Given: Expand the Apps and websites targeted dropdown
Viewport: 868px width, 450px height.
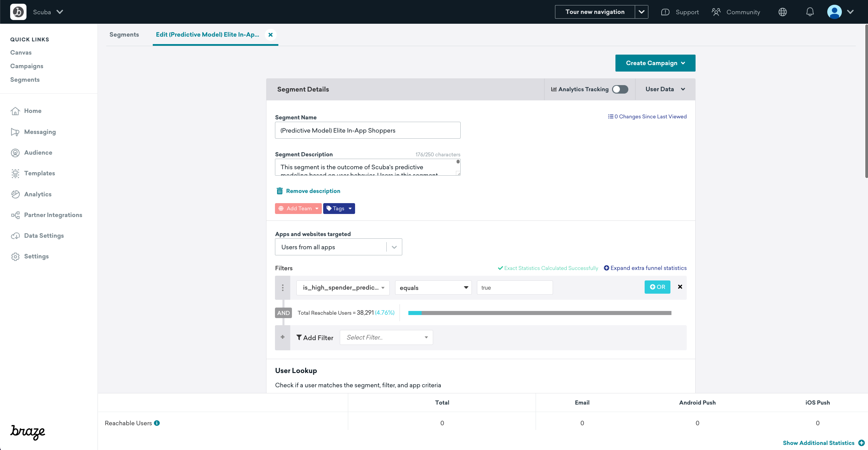Looking at the screenshot, I should coord(394,247).
